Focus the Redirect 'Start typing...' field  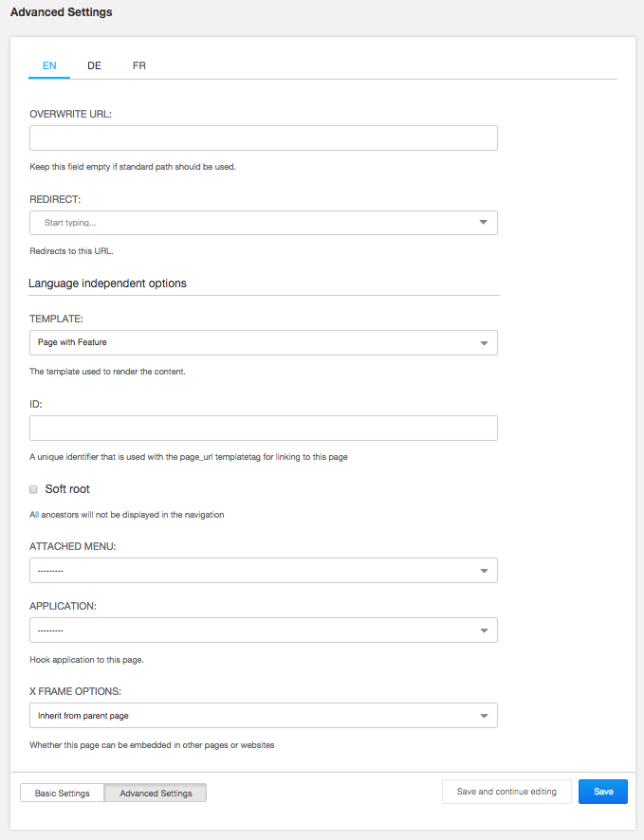[x=247, y=223]
